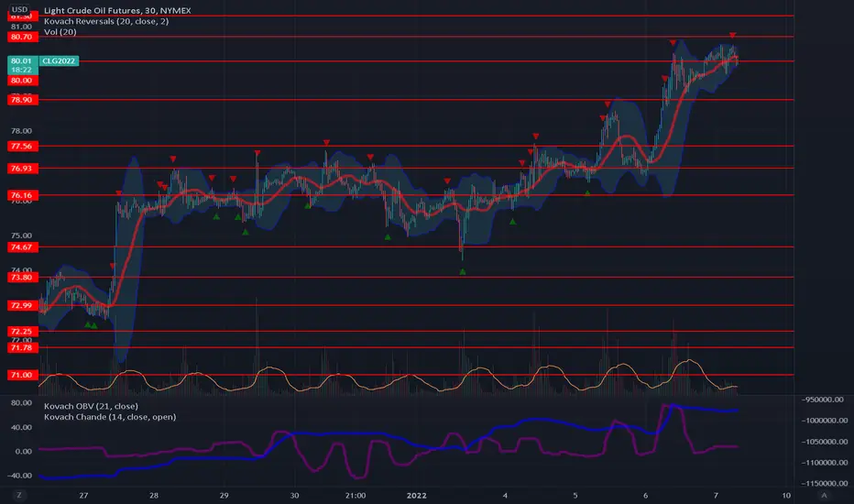Image resolution: width=854 pixels, height=504 pixels.
Task: Select the Kovach Reversals indicator legend
Action: (x=106, y=21)
